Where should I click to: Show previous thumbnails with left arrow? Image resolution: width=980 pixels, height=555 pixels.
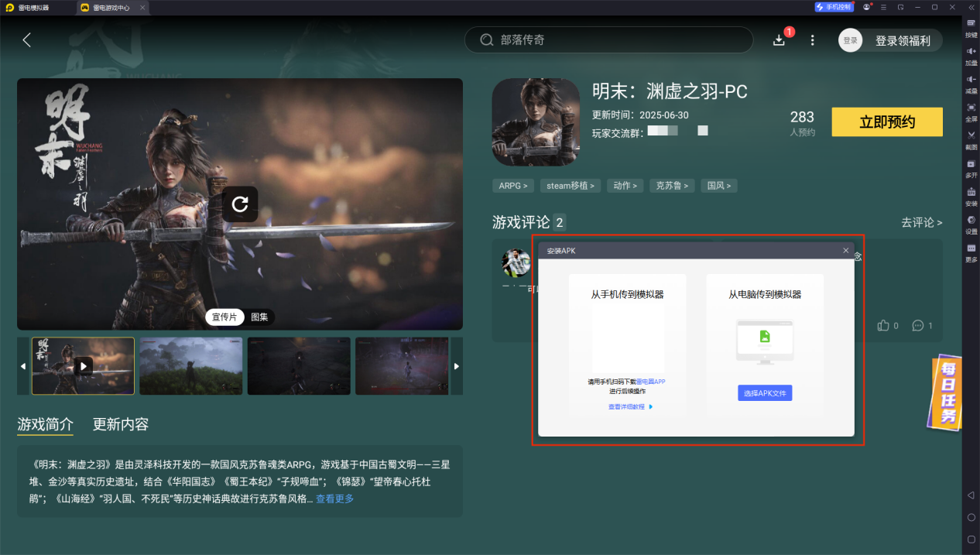(22, 366)
